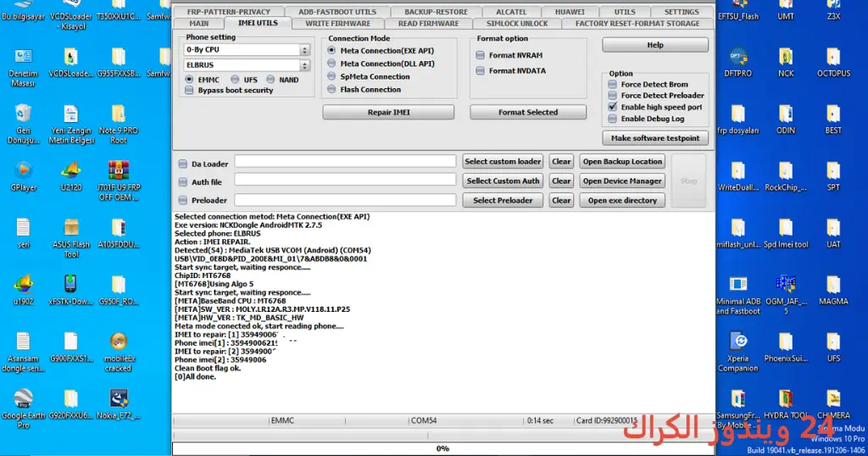Tick the Format NVDATA checkbox
Screen dimensions: 868x456
coord(480,71)
